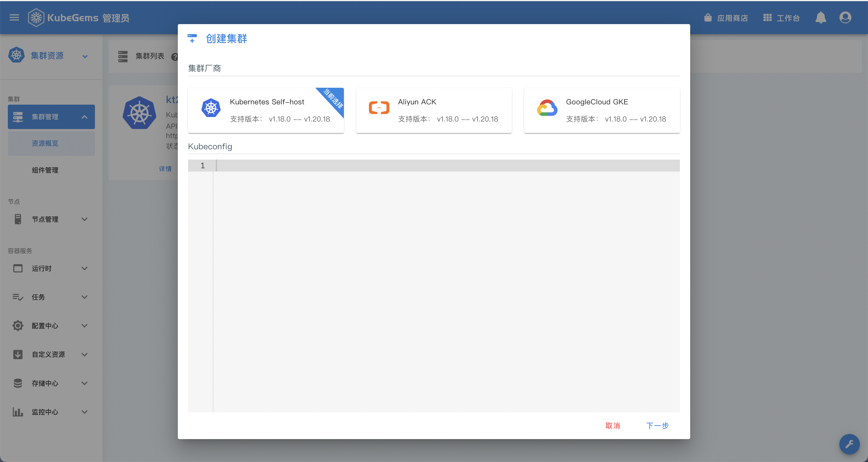868x462 pixels.
Task: Click the 集群列表 heading text
Action: (150, 56)
